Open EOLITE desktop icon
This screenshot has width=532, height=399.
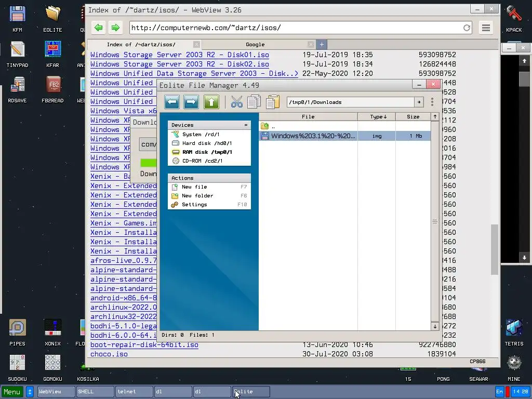[52, 19]
